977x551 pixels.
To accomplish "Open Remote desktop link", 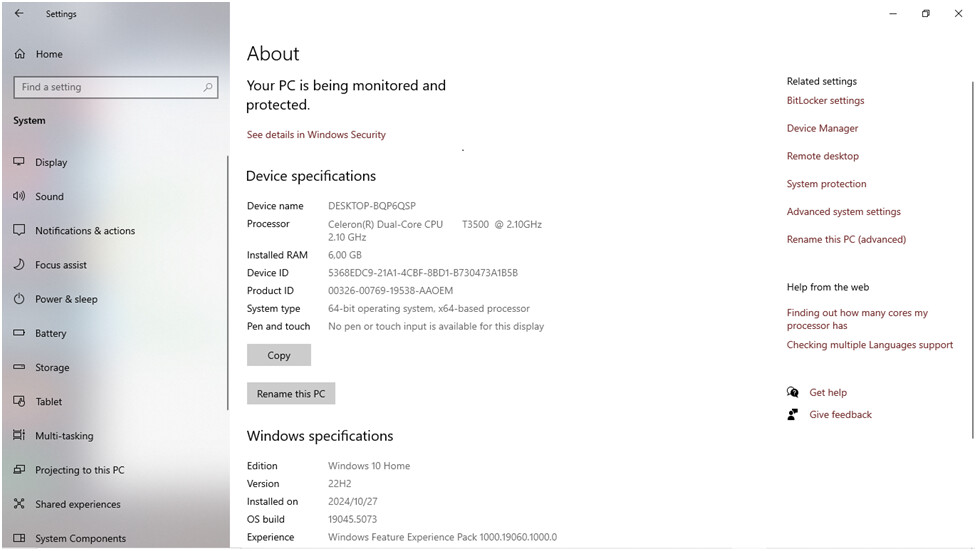I will point(822,156).
